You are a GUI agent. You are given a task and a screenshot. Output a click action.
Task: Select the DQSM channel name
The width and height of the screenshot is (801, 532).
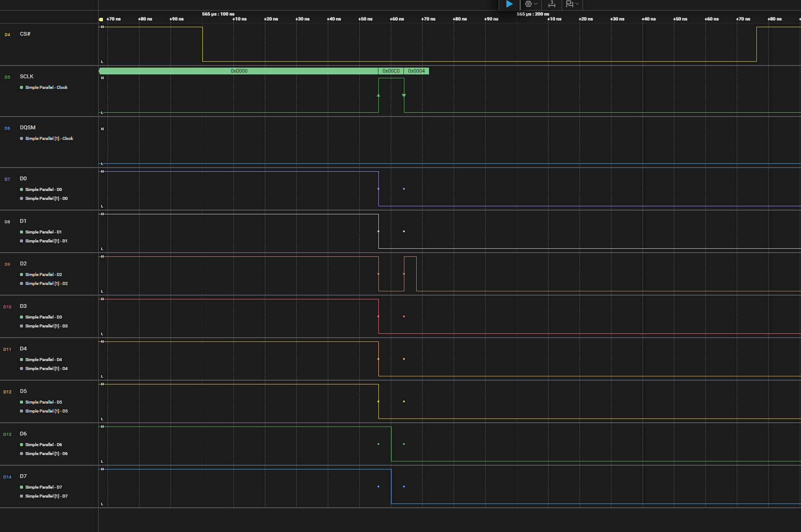28,128
